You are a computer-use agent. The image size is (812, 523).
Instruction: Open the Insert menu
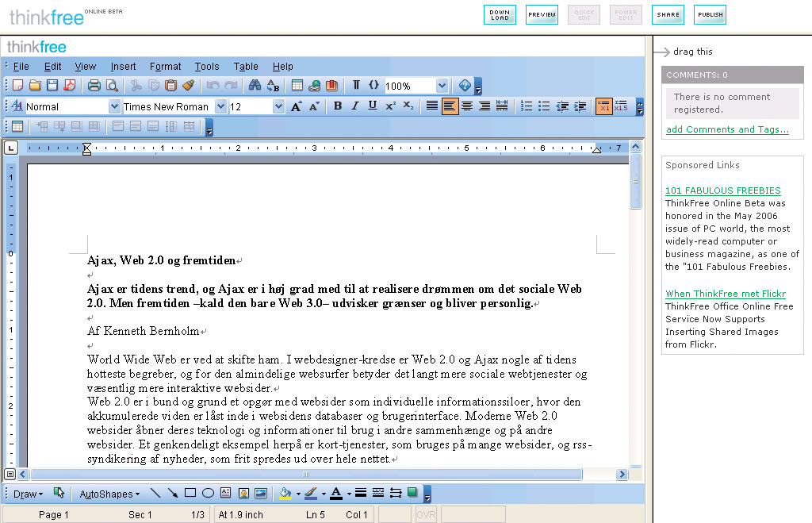tap(123, 67)
